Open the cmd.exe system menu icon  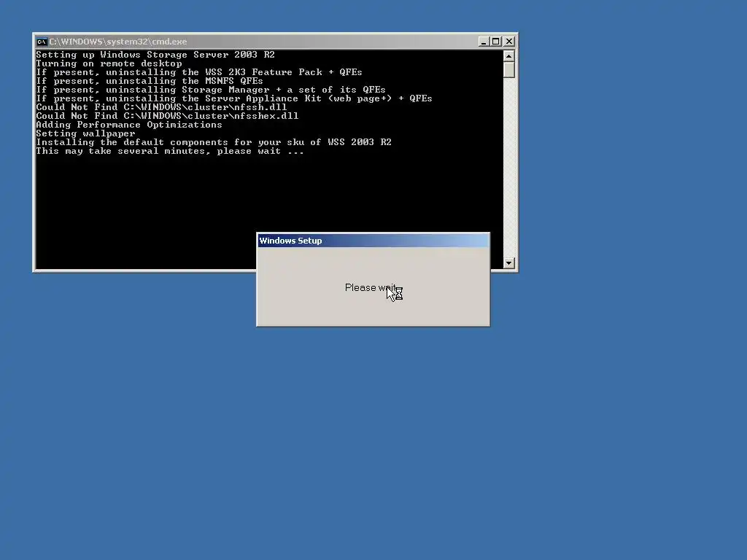(x=42, y=42)
